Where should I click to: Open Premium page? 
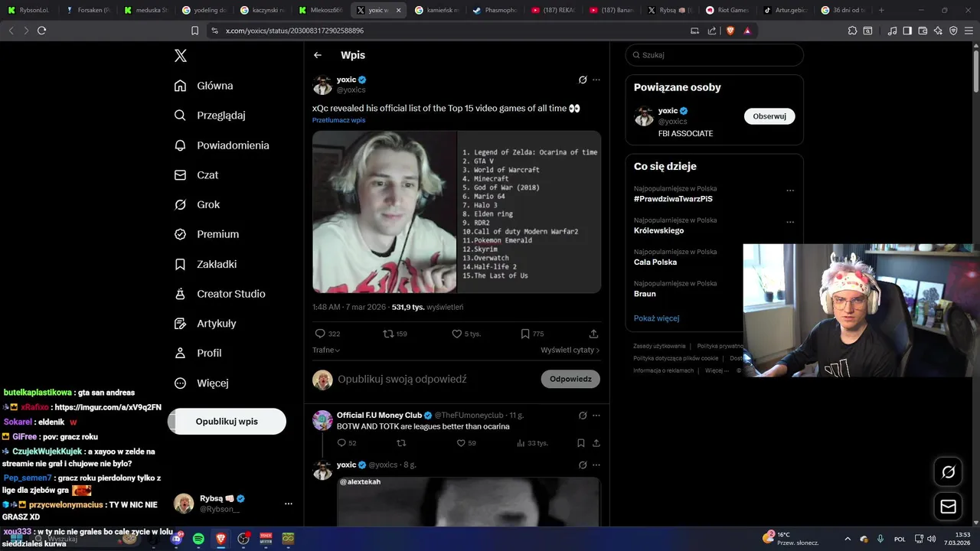pyautogui.click(x=207, y=234)
